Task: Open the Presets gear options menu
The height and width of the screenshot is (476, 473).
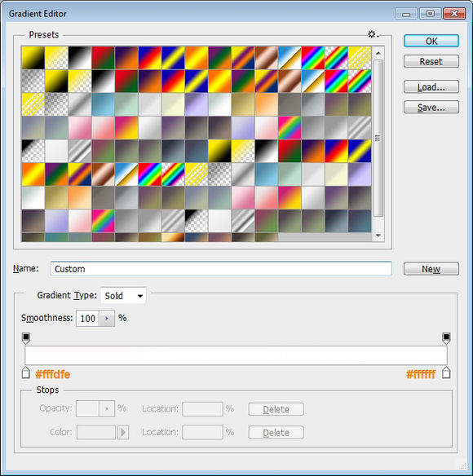Action: pyautogui.click(x=373, y=34)
